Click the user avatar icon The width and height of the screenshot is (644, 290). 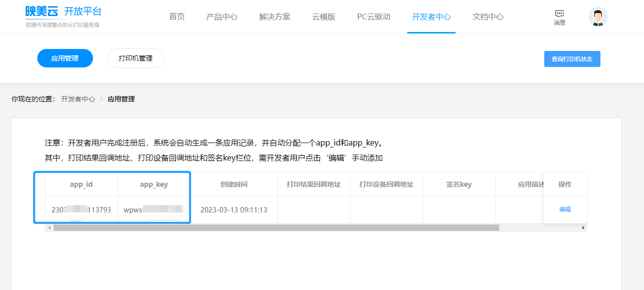tap(598, 17)
